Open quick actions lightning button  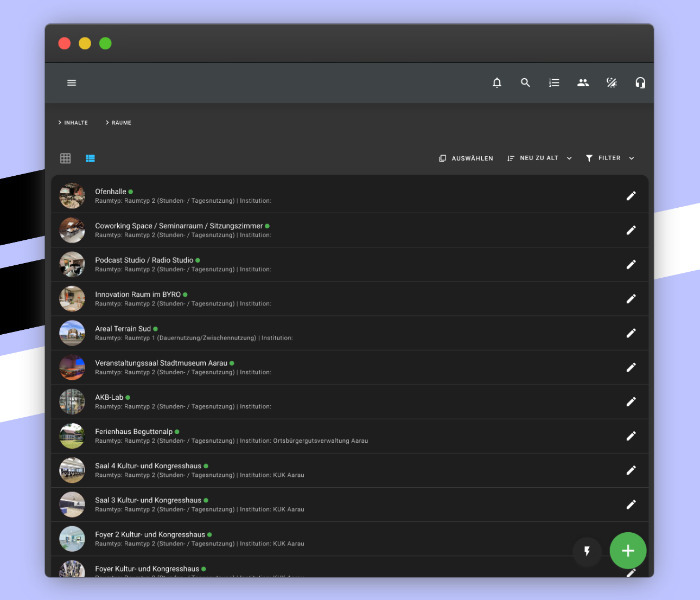(x=587, y=551)
